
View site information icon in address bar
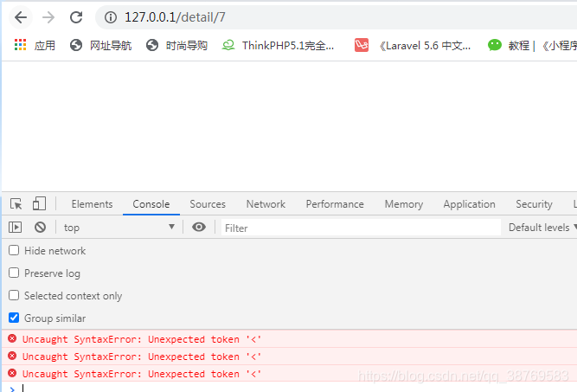click(x=111, y=17)
